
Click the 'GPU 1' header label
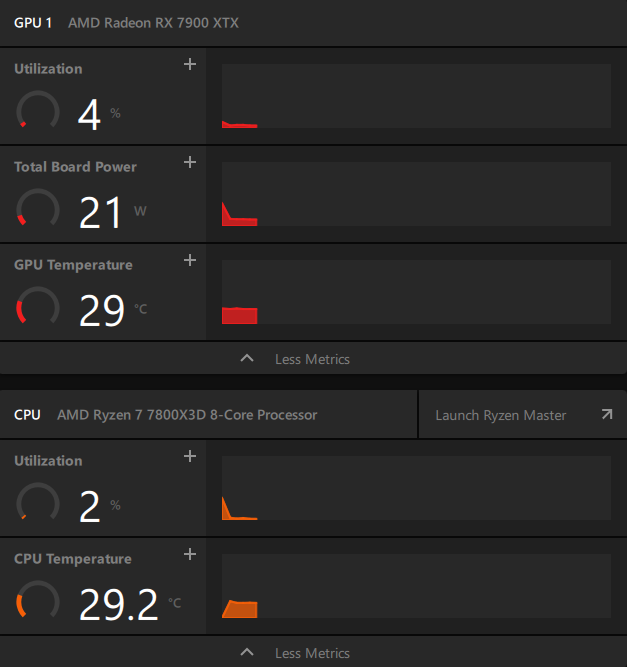pos(33,23)
